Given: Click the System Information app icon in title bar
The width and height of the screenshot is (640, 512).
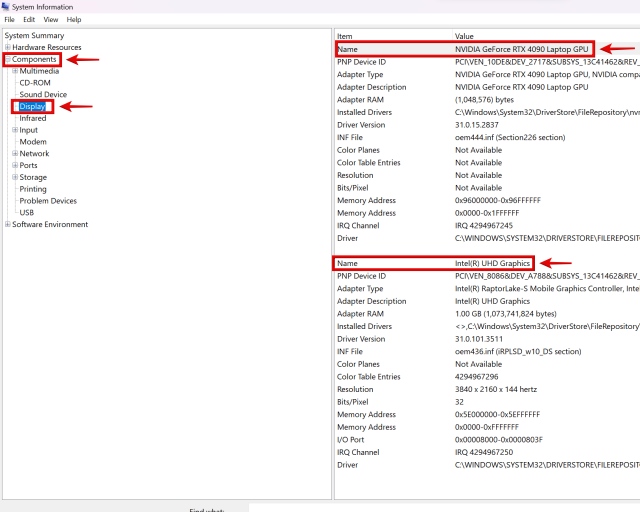Looking at the screenshot, I should [x=5, y=7].
